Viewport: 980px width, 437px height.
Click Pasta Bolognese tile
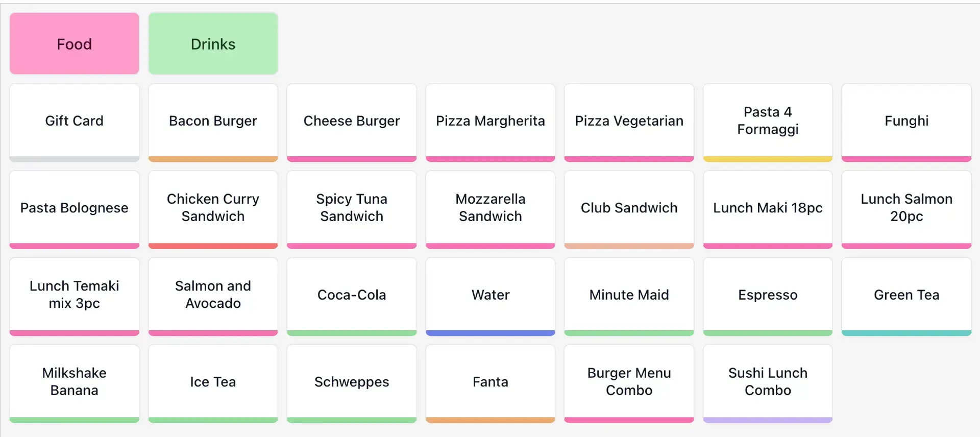point(74,208)
